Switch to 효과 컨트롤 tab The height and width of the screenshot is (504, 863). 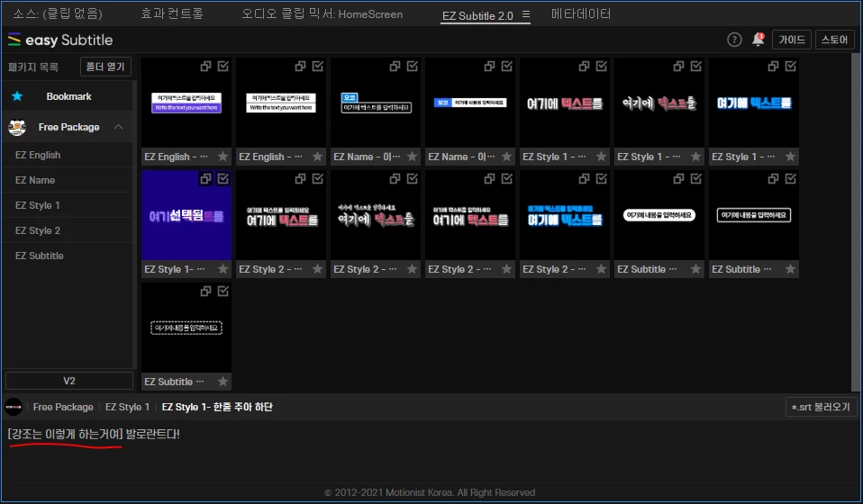point(172,13)
